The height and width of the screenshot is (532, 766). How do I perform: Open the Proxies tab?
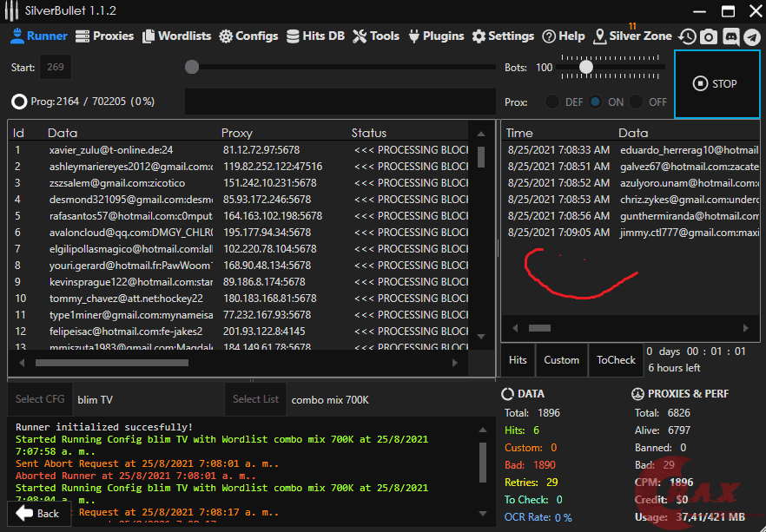[x=104, y=36]
